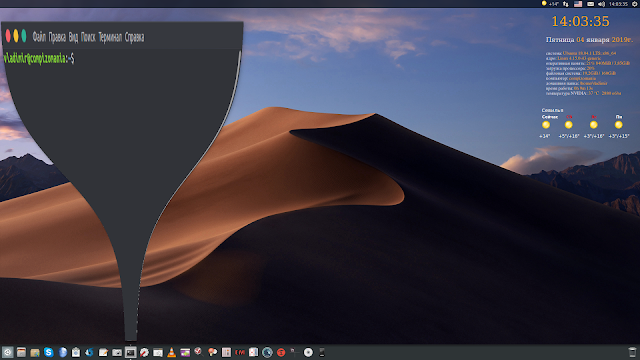Open the applications menu in the dock
This screenshot has height=360, width=640.
pyautogui.click(x=7, y=352)
